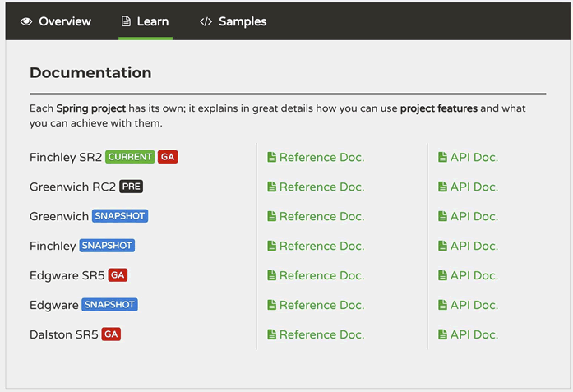
Task: Click the Finchley SR2 Reference Doc file icon
Action: tap(271, 157)
